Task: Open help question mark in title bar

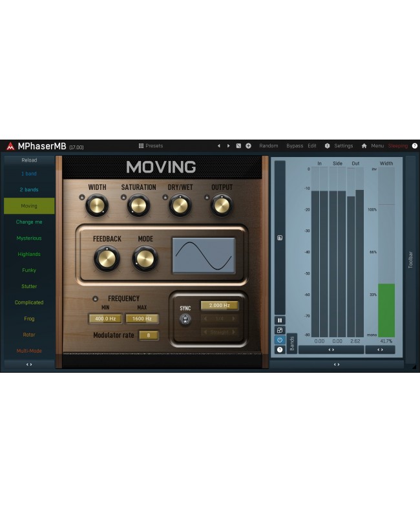Action: point(414,145)
